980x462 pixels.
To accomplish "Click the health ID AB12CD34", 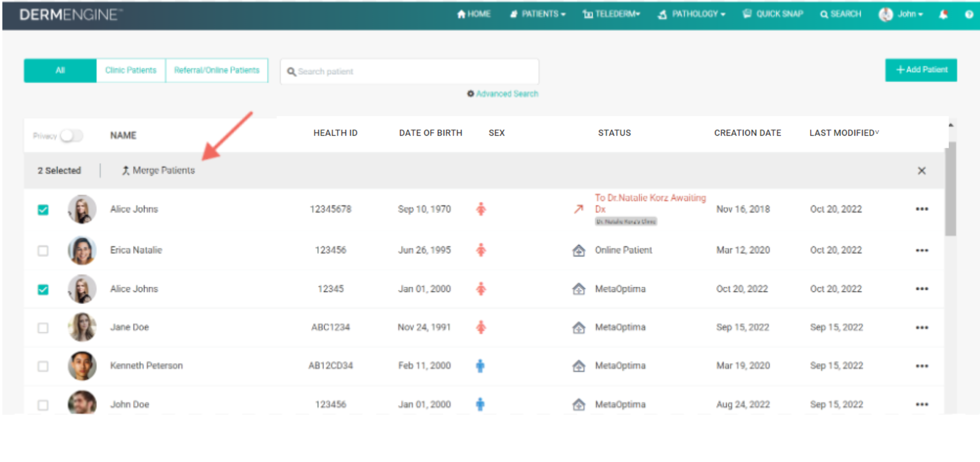I will pyautogui.click(x=331, y=366).
